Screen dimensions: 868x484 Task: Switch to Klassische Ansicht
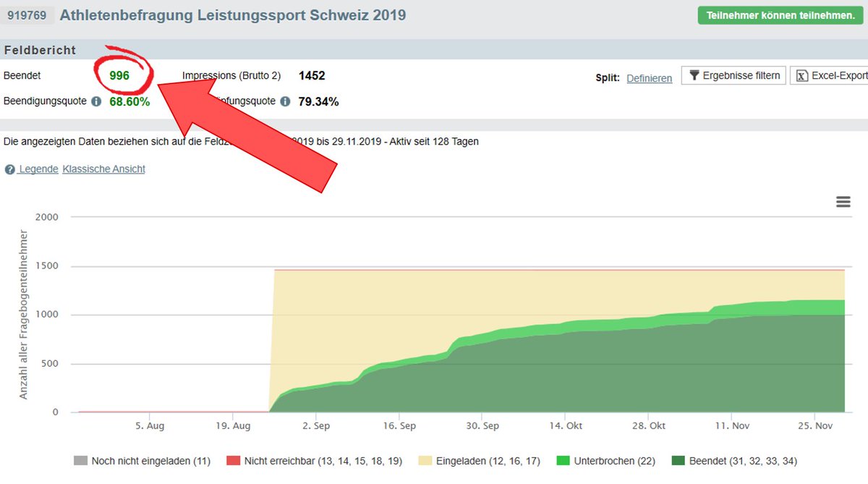pos(104,169)
